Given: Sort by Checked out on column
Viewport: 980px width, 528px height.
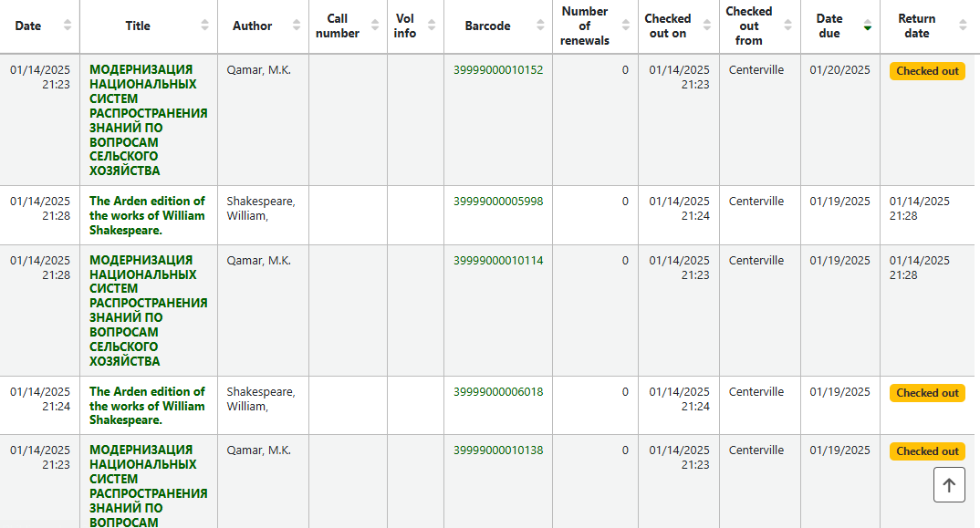Looking at the screenshot, I should point(707,26).
